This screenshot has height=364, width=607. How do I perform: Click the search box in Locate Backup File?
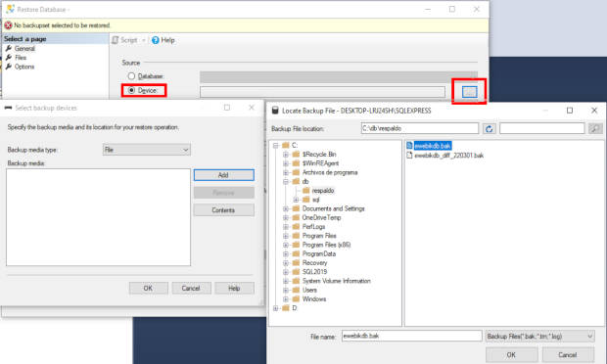(542, 128)
